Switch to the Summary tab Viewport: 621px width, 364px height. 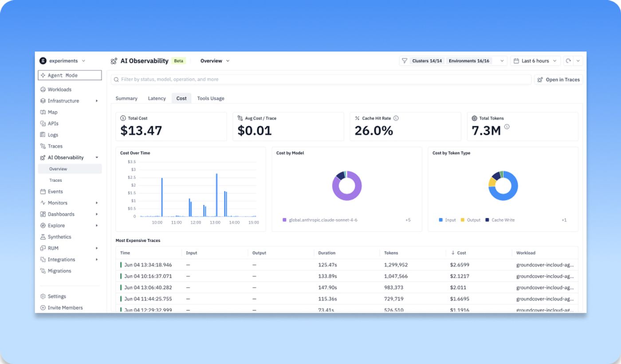126,98
